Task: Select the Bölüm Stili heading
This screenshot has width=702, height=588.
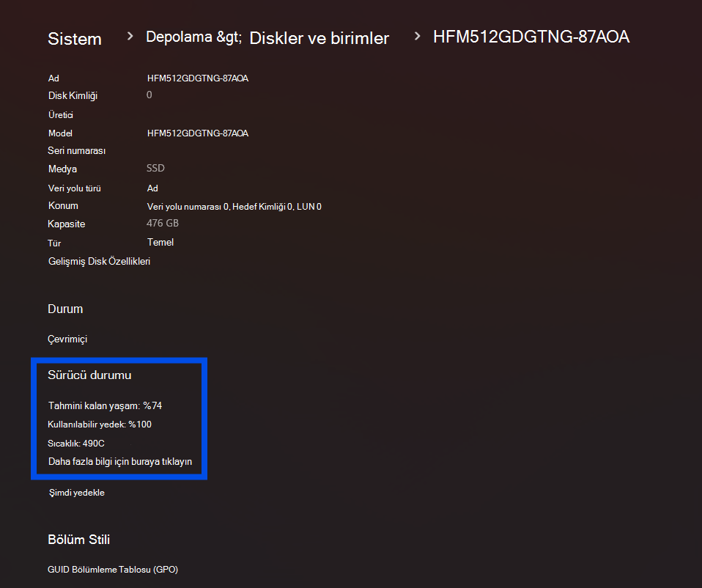Action: [79, 540]
